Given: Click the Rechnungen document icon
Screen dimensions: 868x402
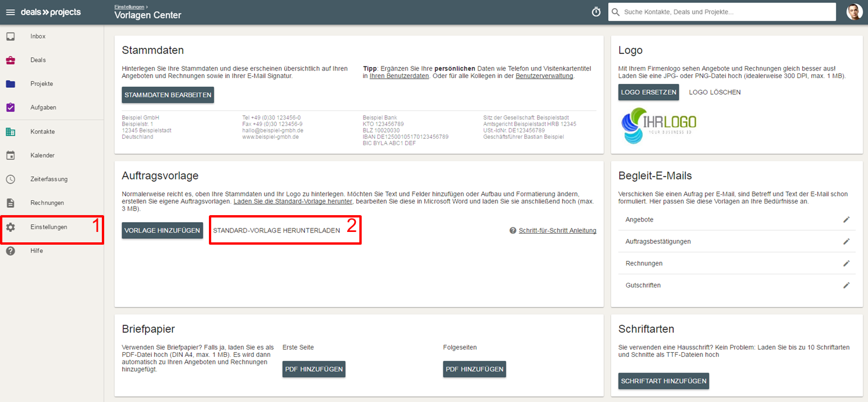Looking at the screenshot, I should (10, 203).
